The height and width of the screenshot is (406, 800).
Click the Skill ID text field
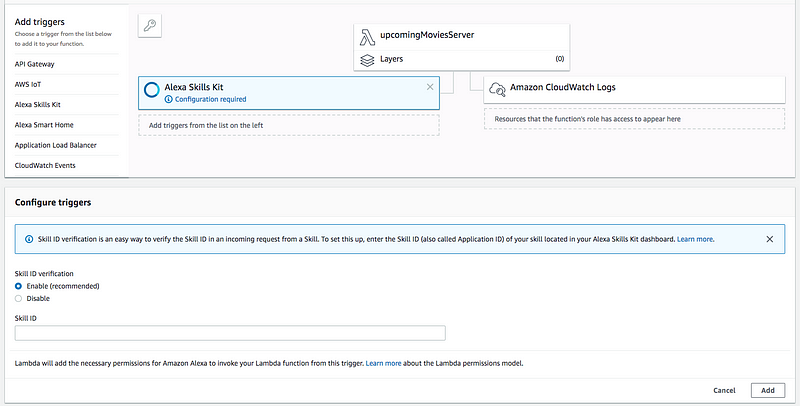pos(230,333)
